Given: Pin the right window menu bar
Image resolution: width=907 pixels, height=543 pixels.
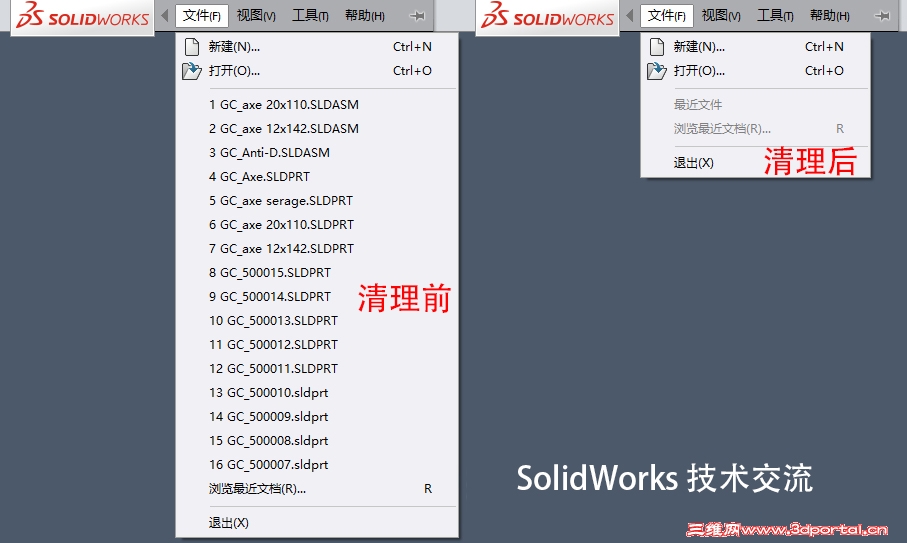Looking at the screenshot, I should click(882, 16).
